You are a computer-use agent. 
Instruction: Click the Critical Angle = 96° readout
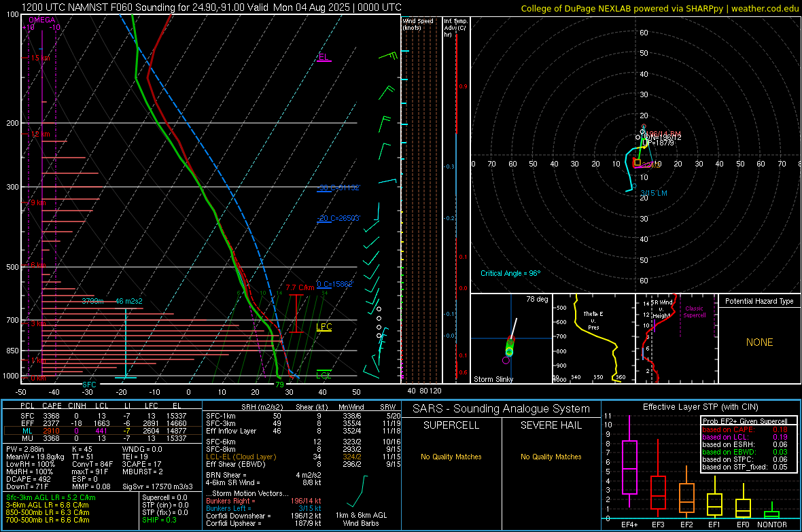tap(510, 274)
